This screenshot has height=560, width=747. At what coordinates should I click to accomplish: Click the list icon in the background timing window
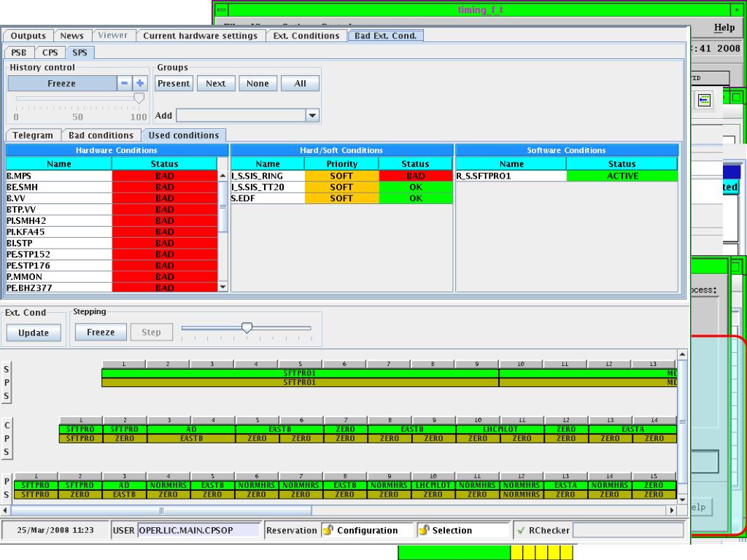click(x=704, y=100)
